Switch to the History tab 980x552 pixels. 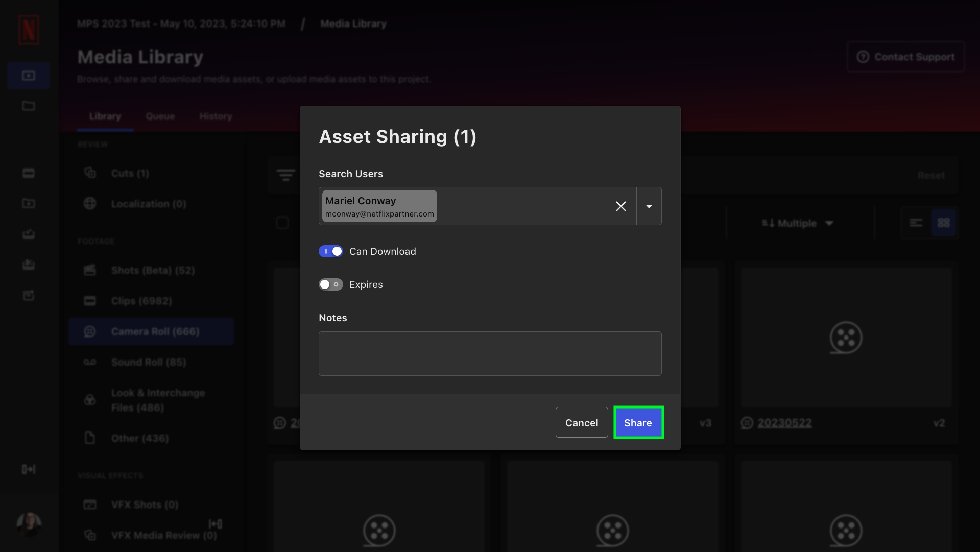(x=216, y=116)
